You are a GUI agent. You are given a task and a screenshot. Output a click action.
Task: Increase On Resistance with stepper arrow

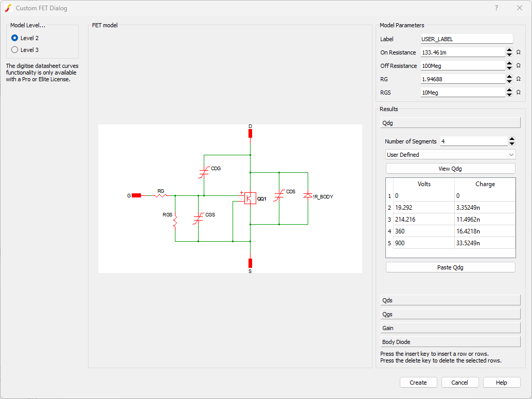point(509,50)
